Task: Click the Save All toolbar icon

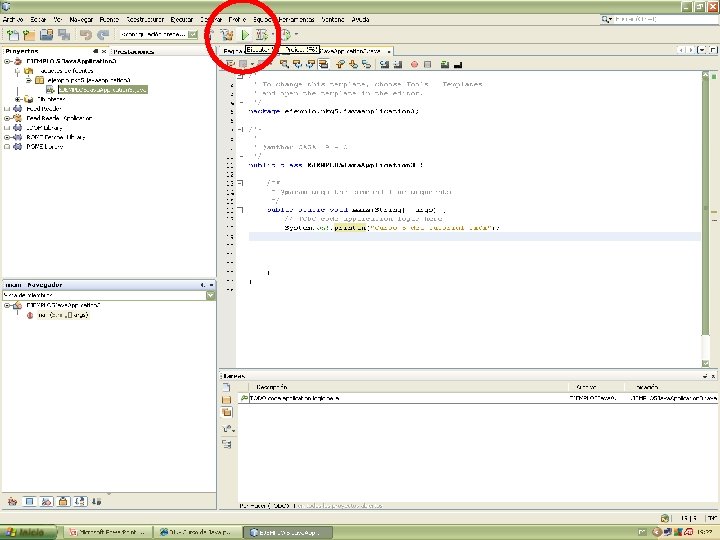Action: tap(65, 35)
